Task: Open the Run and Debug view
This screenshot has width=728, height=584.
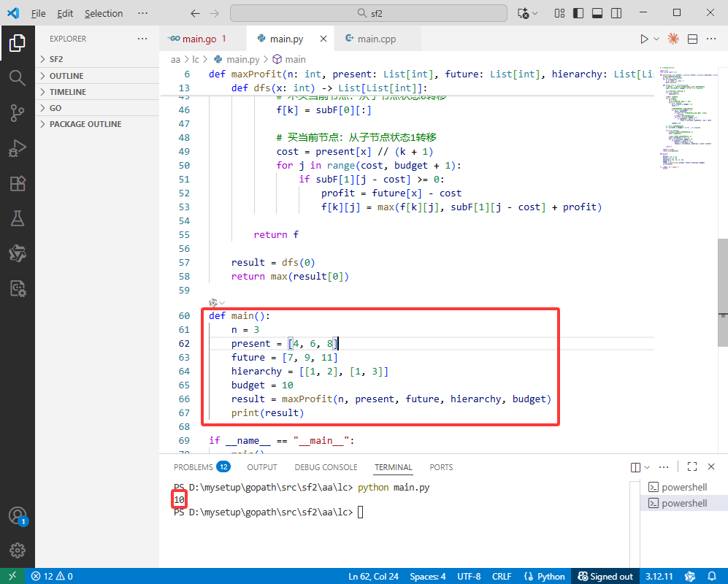Action: click(18, 148)
